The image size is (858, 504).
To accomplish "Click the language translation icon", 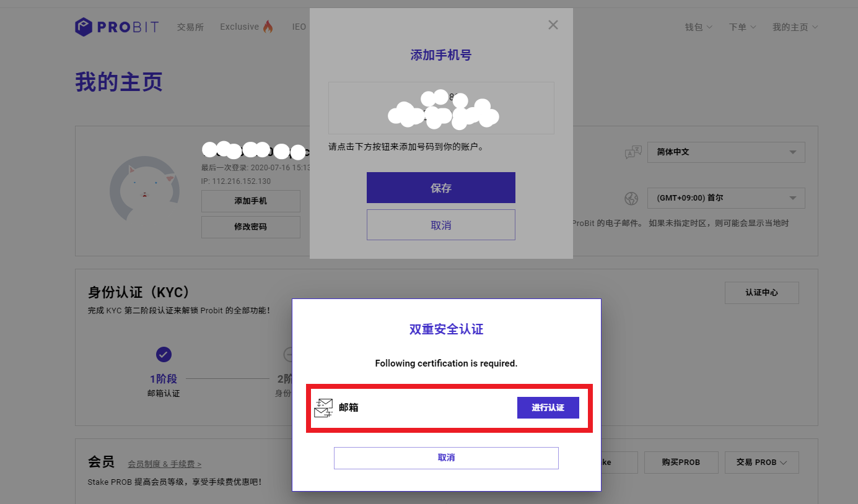I will [633, 152].
